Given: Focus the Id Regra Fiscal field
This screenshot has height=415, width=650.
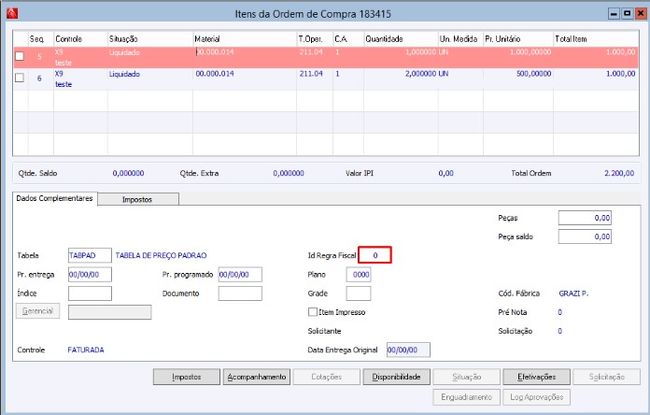Looking at the screenshot, I should tap(375, 255).
